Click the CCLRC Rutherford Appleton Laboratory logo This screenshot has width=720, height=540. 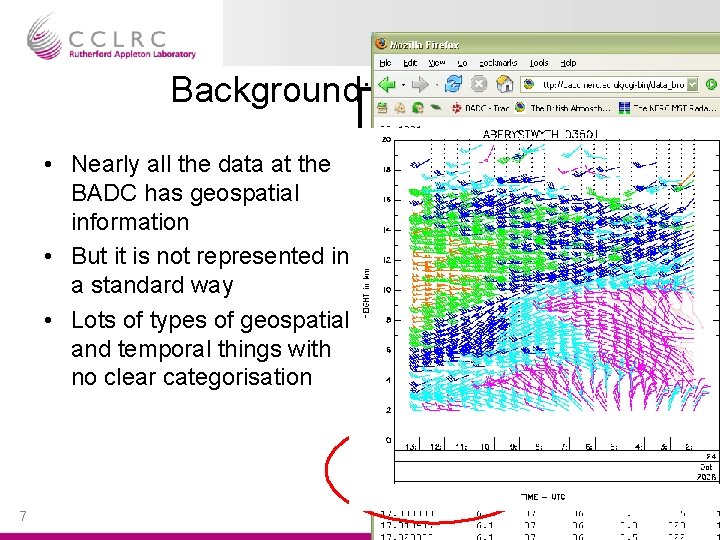tap(111, 37)
